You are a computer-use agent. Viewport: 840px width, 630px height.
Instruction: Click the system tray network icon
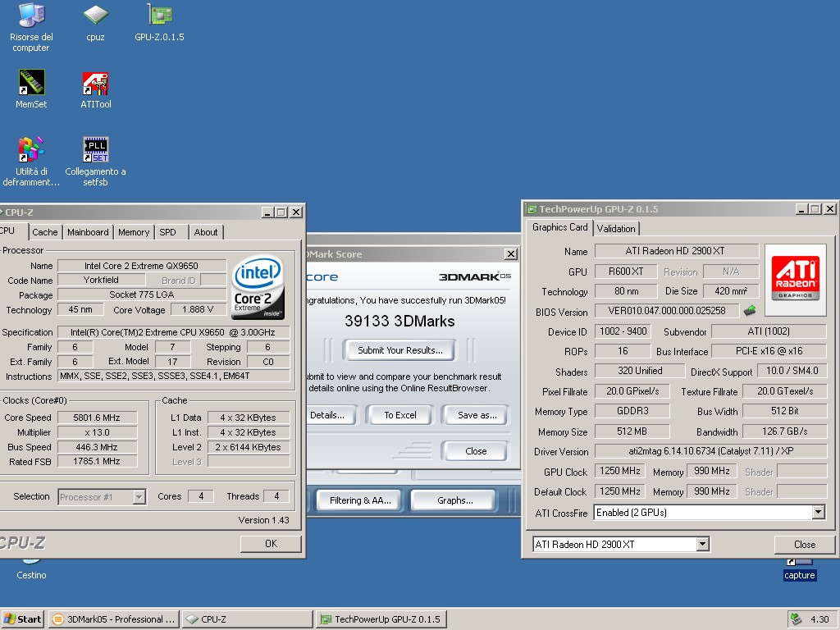coord(796,619)
